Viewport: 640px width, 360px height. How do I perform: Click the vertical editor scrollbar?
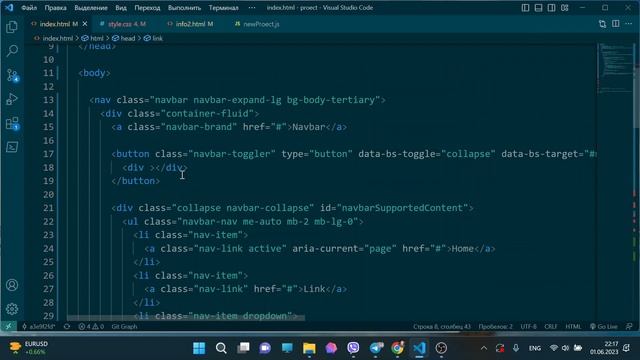(x=636, y=98)
